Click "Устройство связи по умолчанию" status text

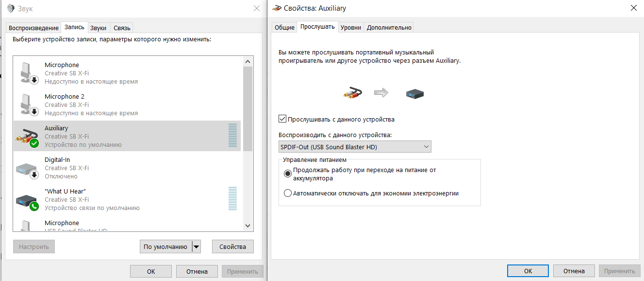[92, 208]
